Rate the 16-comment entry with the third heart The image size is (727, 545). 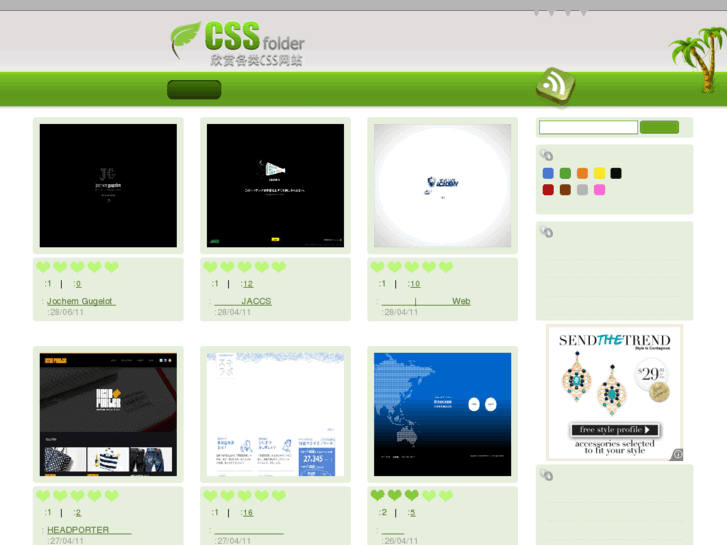click(245, 495)
